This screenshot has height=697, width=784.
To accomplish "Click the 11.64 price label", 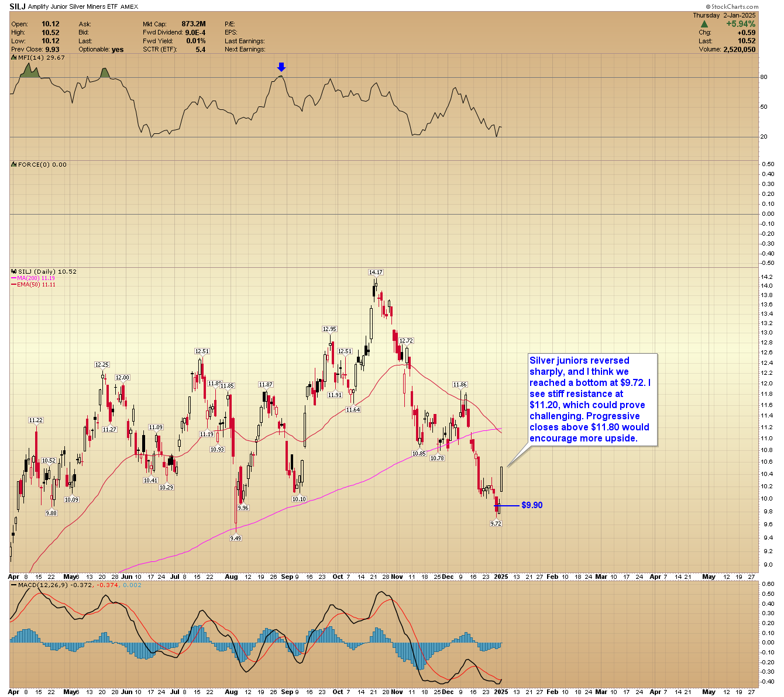I will click(x=353, y=410).
